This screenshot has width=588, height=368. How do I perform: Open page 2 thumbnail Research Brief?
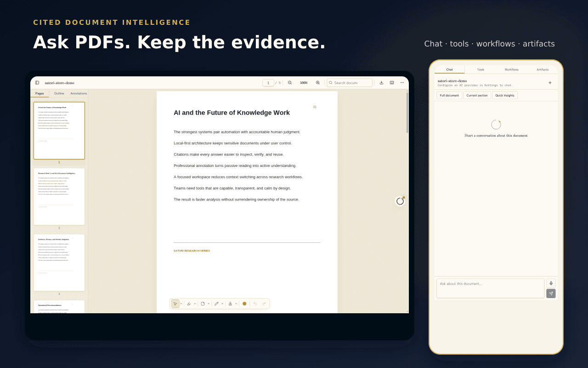pos(59,196)
